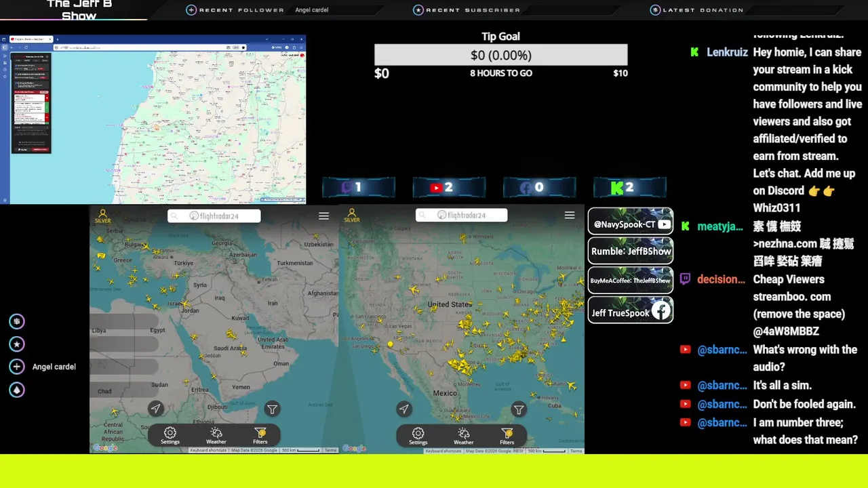This screenshot has width=868, height=488.
Task: Click the browser address bar in the top-left window
Action: [x=151, y=47]
